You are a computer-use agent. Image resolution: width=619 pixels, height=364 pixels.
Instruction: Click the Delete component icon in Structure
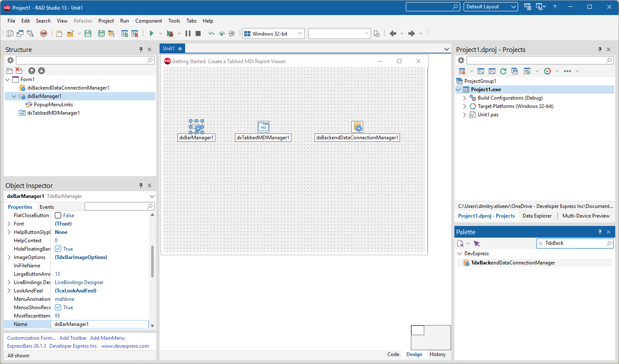click(x=19, y=71)
